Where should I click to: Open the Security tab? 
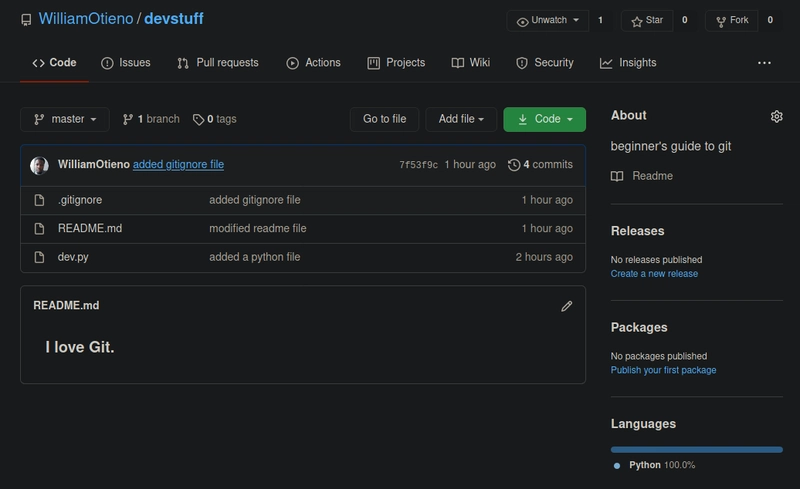[x=544, y=63]
